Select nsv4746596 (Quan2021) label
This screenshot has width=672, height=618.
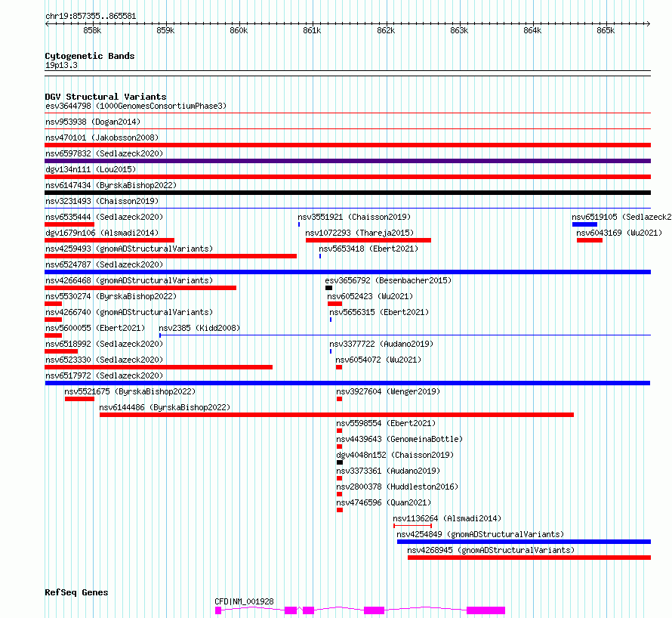click(384, 502)
